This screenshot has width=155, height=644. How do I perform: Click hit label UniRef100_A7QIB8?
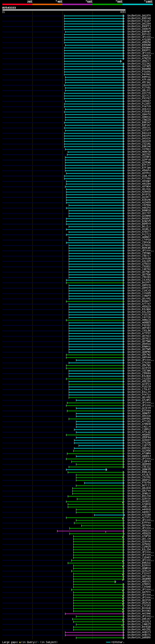[139, 515]
